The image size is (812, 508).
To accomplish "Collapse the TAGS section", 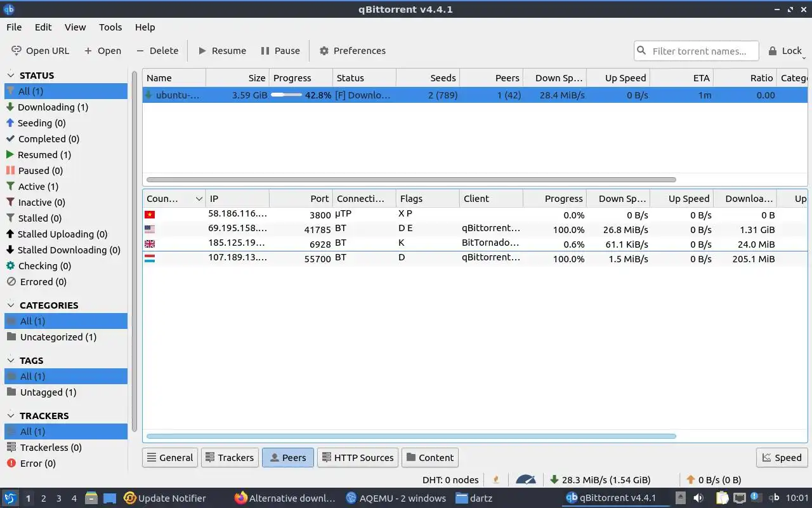I will pos(11,360).
